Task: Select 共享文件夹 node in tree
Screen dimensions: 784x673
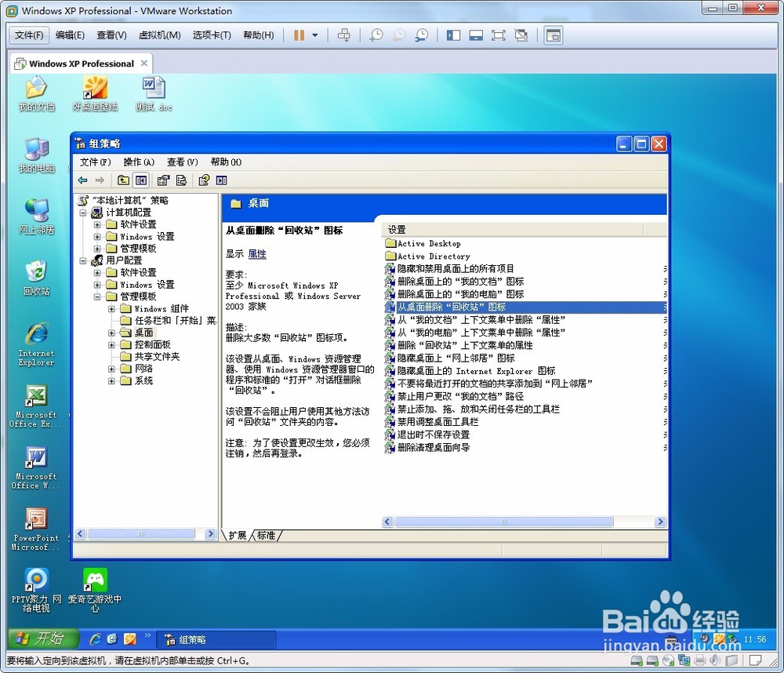Action: click(151, 357)
